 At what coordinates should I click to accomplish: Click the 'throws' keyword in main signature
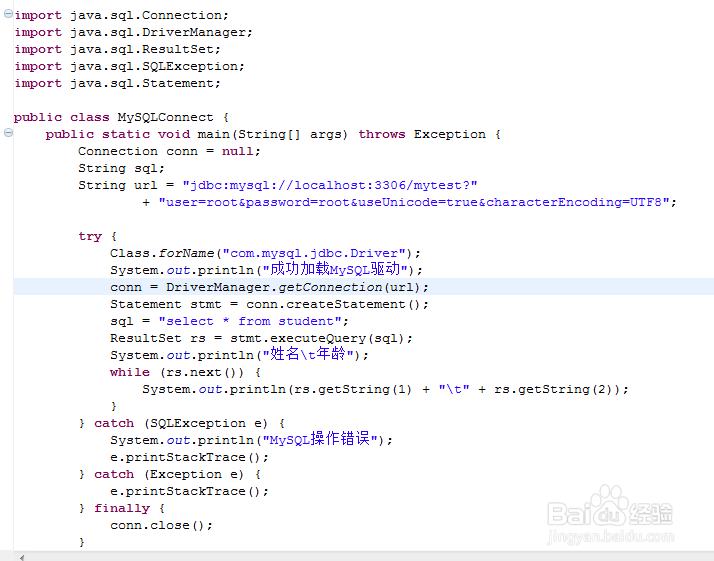pyautogui.click(x=382, y=134)
